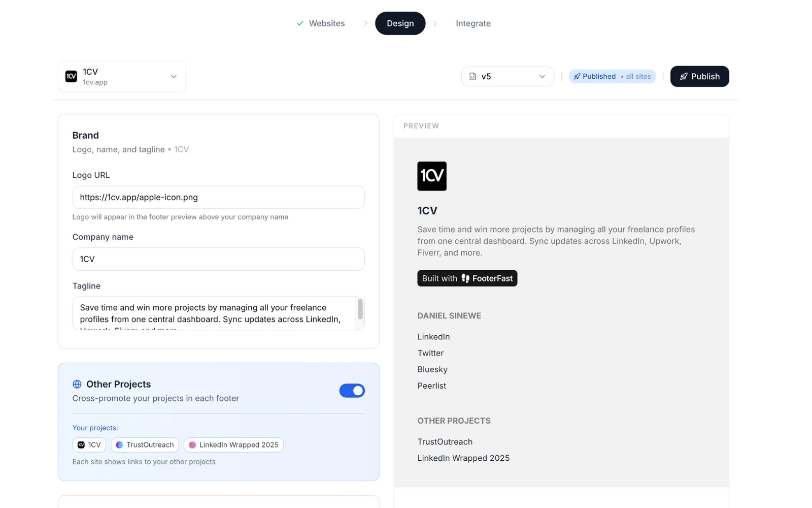Click the file version icon beside v5

tap(473, 76)
